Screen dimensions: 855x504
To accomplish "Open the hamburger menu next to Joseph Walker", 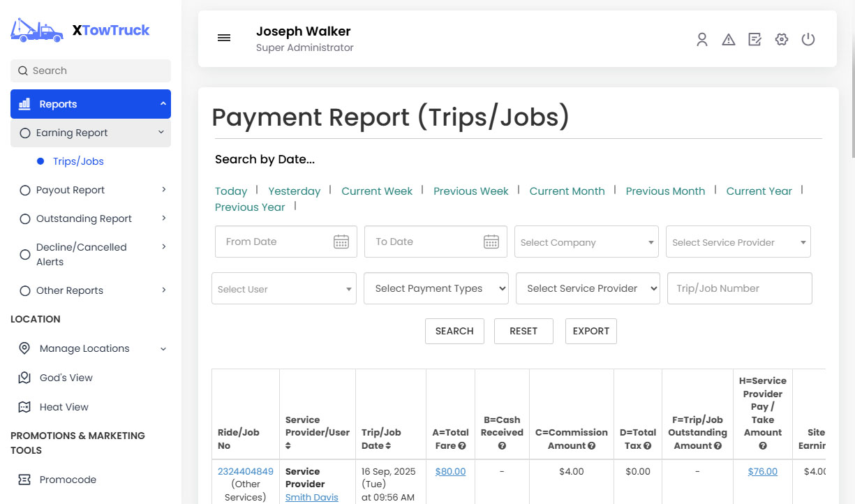I will click(x=223, y=38).
